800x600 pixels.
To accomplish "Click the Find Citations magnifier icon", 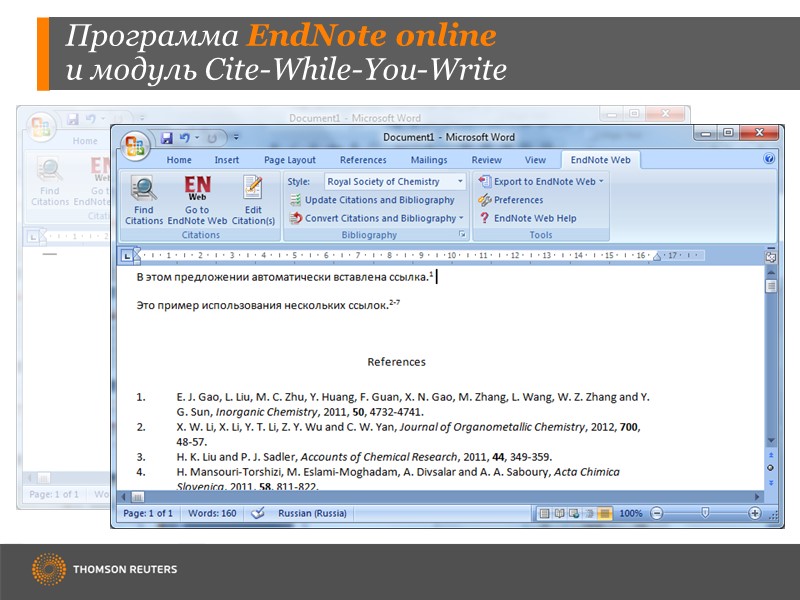I will click(143, 188).
